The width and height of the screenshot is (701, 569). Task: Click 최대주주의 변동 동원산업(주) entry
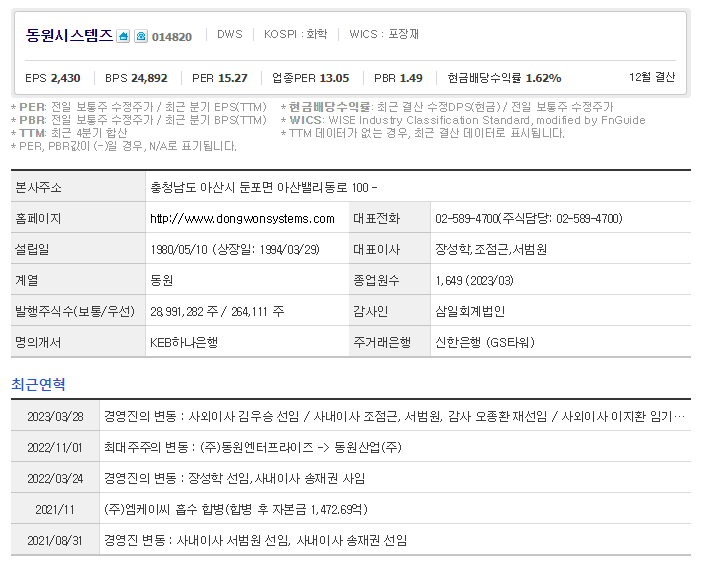pos(253,447)
